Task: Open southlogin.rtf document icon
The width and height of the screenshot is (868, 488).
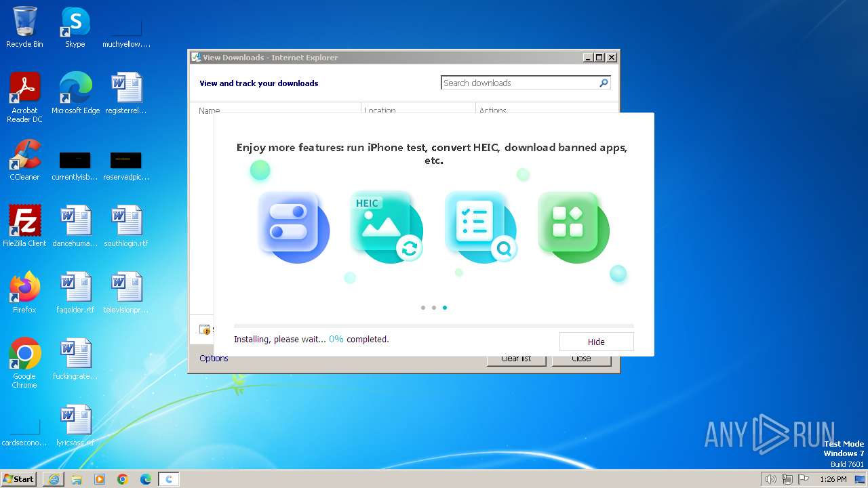Action: pos(126,226)
